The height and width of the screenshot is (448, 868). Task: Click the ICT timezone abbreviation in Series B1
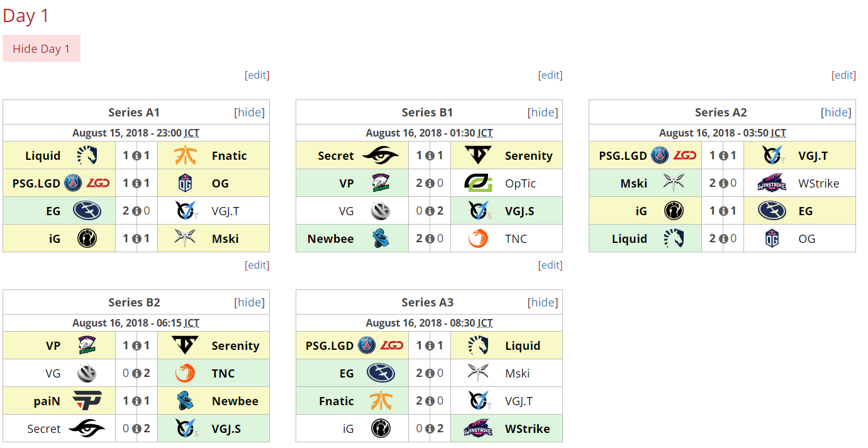coord(485,133)
